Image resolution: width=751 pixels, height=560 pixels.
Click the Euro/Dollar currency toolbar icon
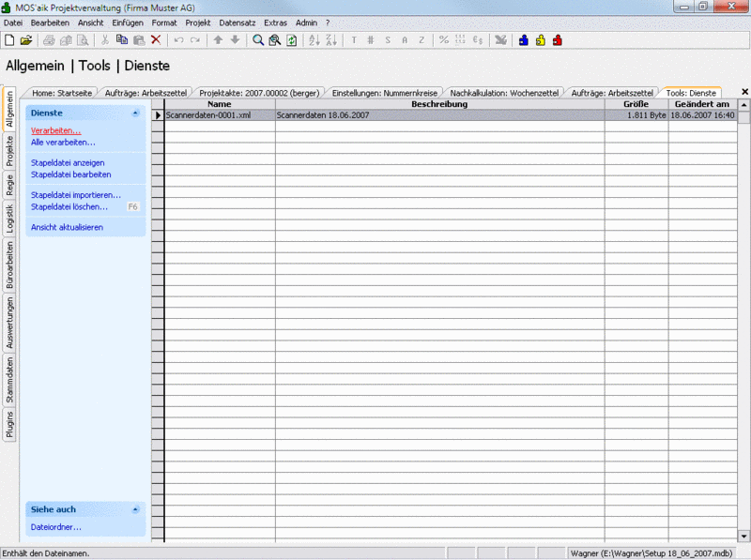pyautogui.click(x=478, y=40)
